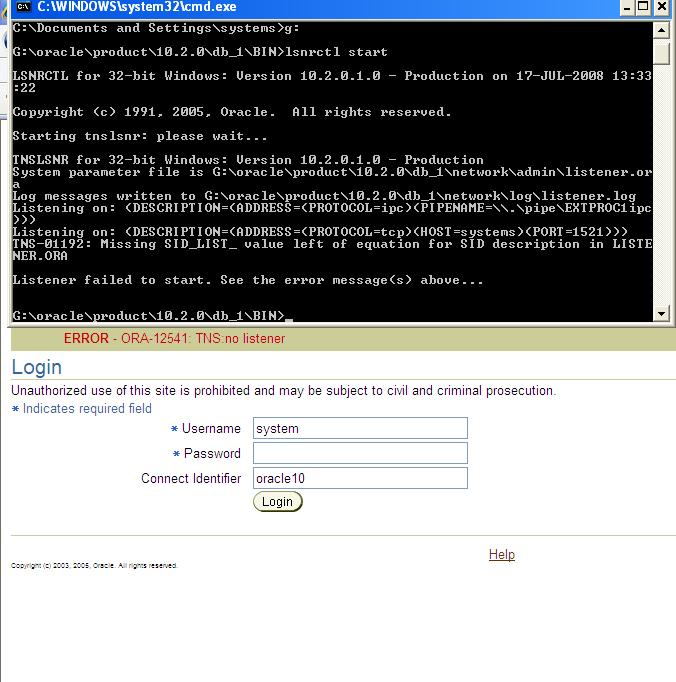
Task: Click the 'Indicates required field' note
Action: click(82, 408)
